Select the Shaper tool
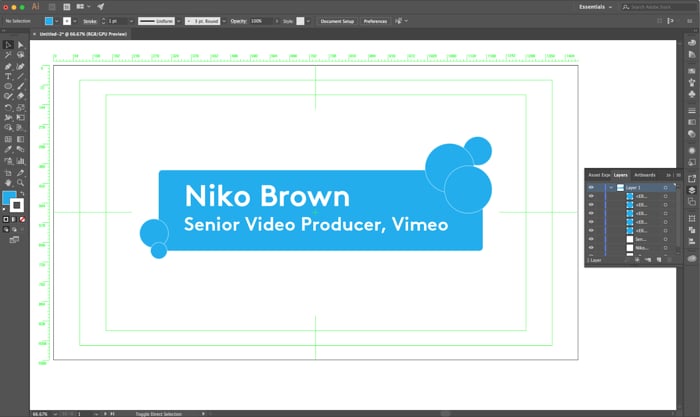 click(8, 96)
